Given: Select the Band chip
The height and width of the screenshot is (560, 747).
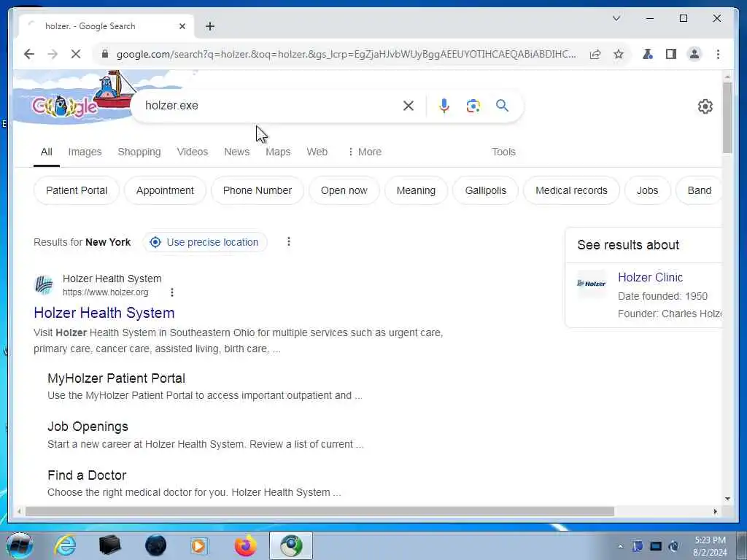Looking at the screenshot, I should point(699,190).
